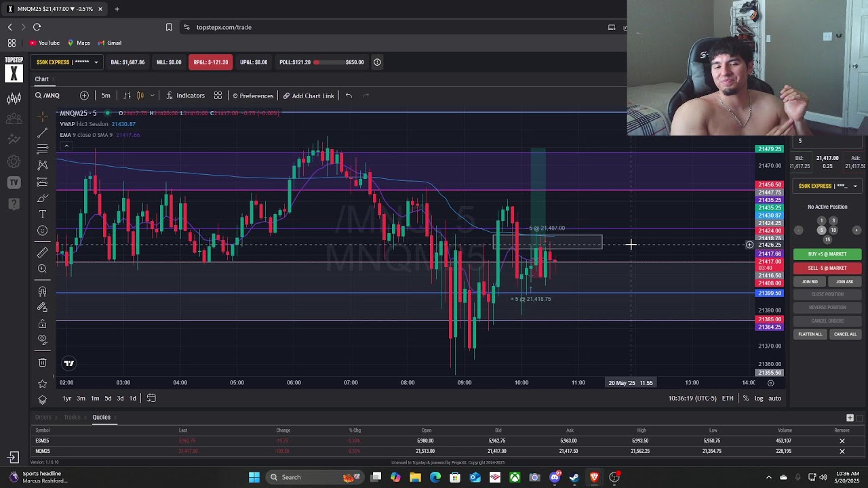868x488 pixels.
Task: Select the brush drawing tool
Action: [42, 198]
